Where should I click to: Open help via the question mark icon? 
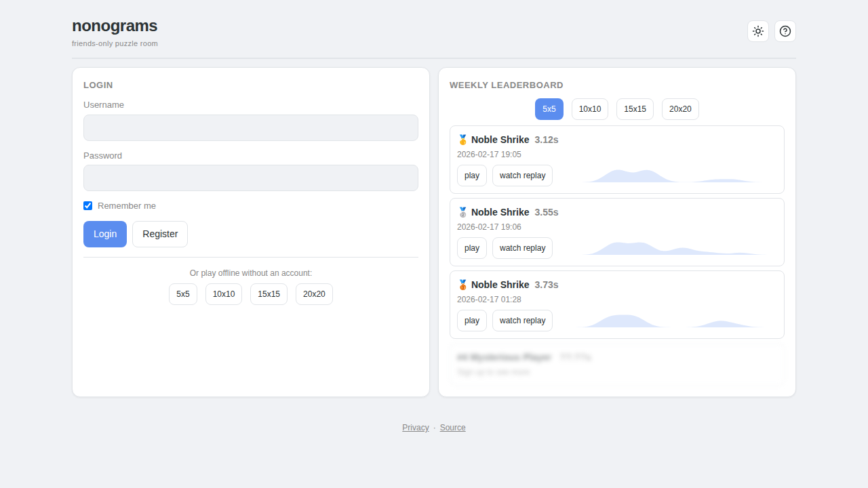pos(785,31)
